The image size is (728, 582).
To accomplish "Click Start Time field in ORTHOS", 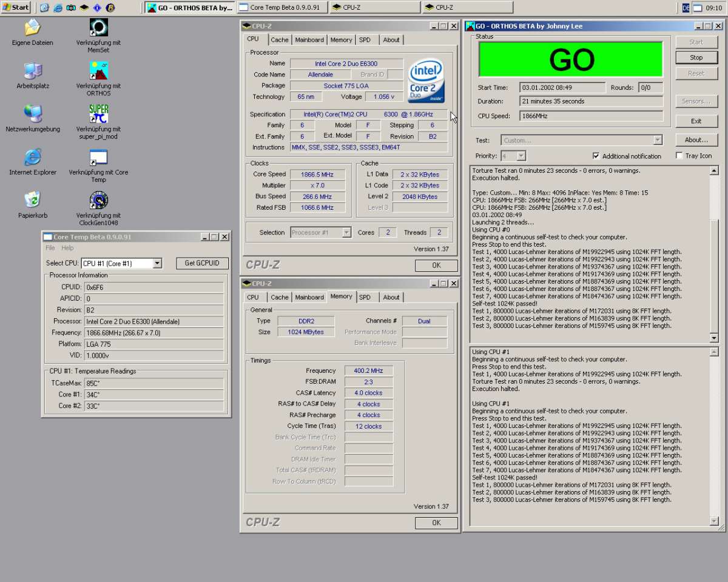I will coord(562,87).
